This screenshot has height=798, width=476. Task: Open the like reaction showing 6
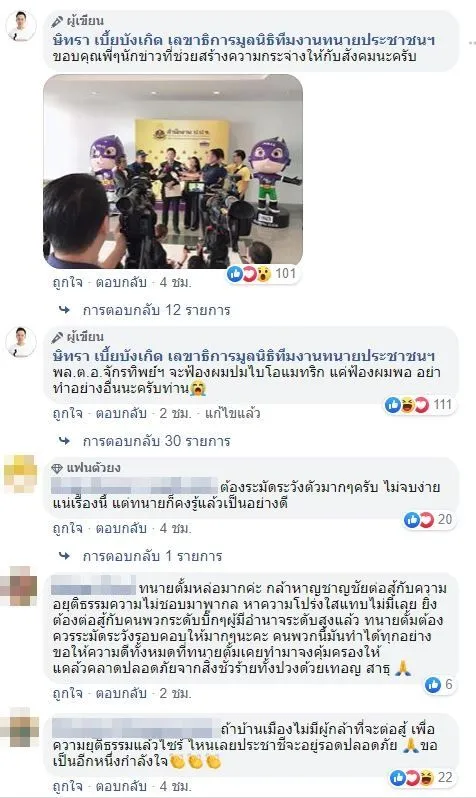439,685
